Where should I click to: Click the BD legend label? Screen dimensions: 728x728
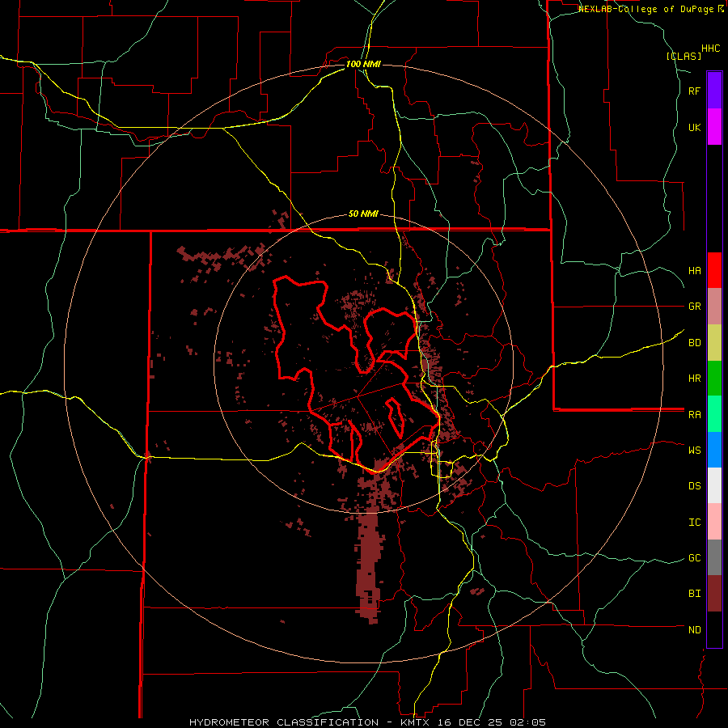[695, 342]
